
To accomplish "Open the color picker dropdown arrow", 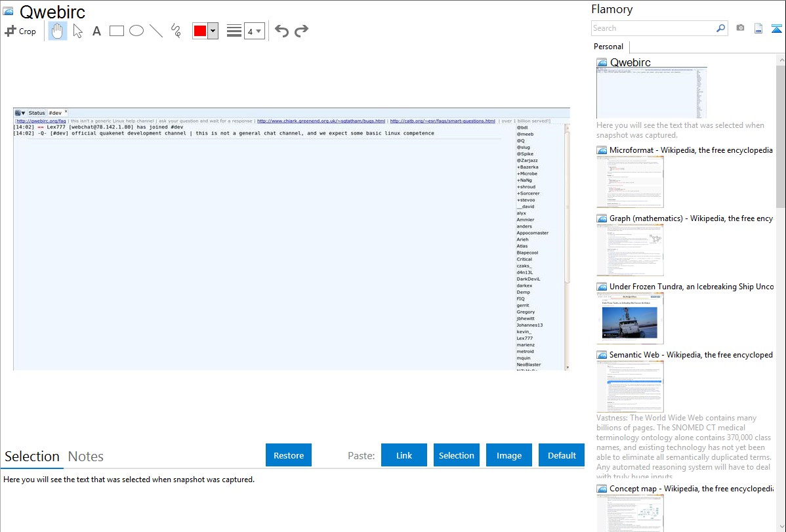I will coord(213,31).
